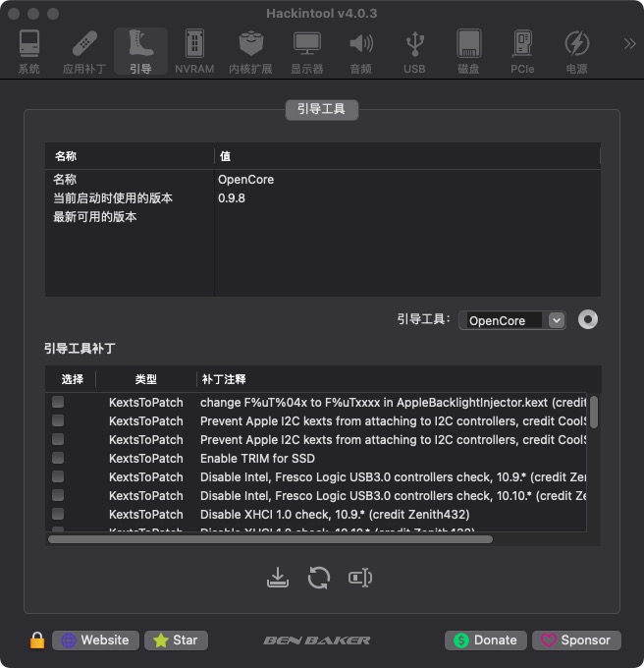Open the 显示器 display toolbar section

[307, 51]
